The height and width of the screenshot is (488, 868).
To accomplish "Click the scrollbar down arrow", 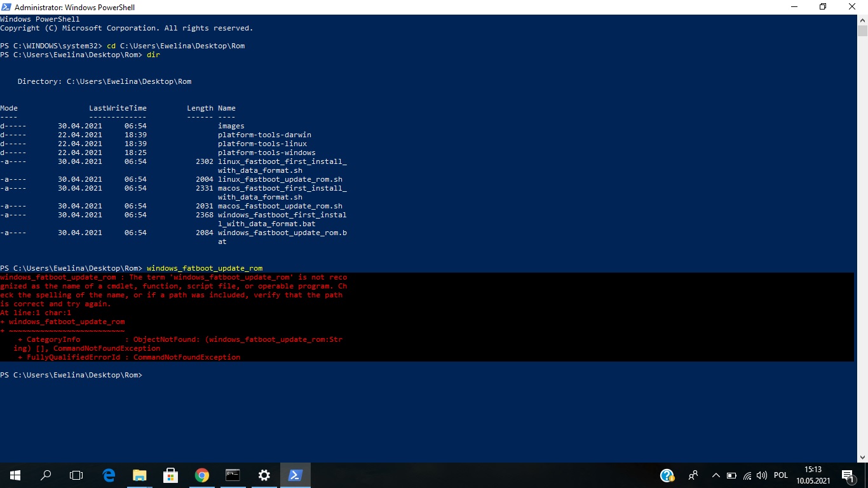I will click(862, 457).
